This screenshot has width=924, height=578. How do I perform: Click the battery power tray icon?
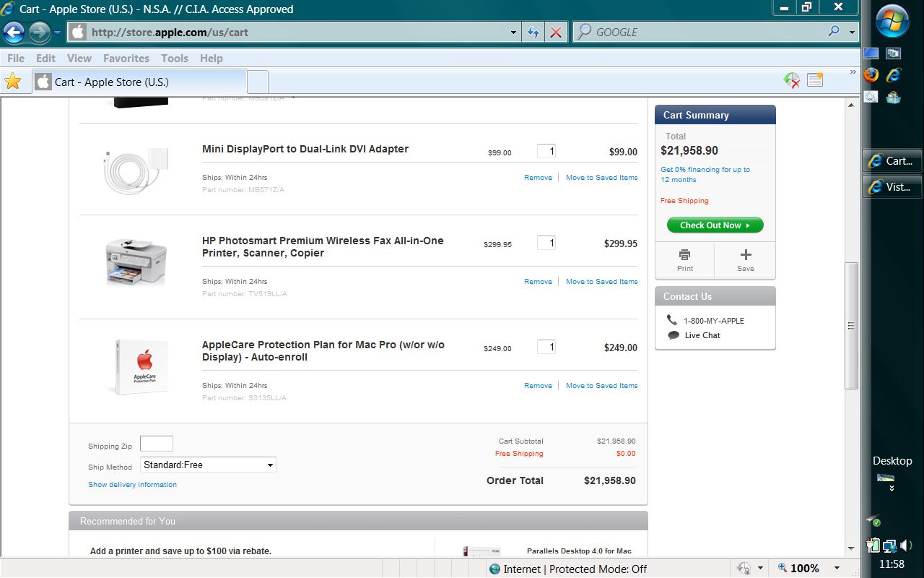pos(873,545)
